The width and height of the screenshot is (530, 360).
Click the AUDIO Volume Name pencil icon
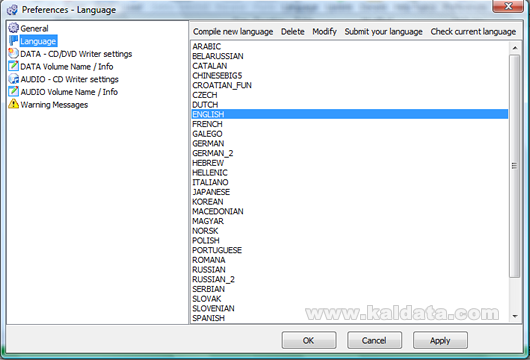click(x=14, y=91)
